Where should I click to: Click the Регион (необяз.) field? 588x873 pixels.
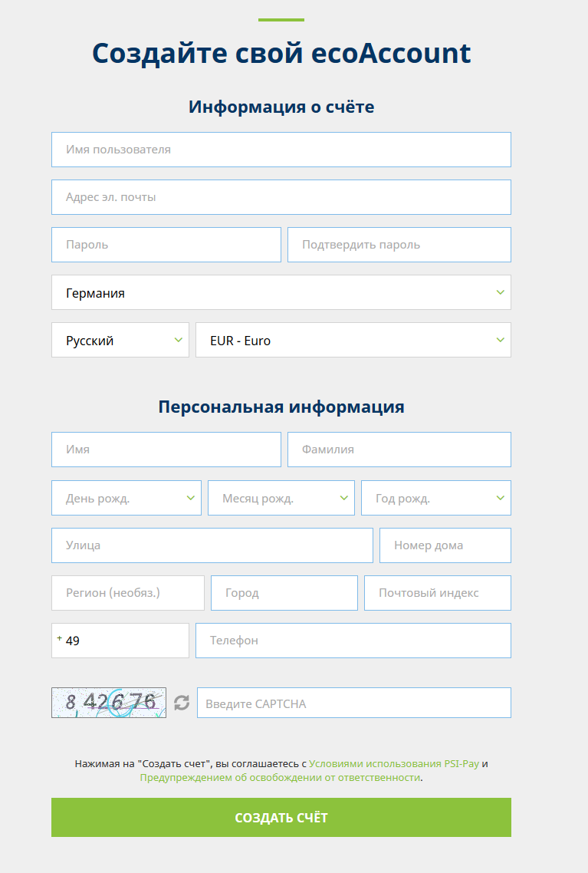click(x=128, y=593)
